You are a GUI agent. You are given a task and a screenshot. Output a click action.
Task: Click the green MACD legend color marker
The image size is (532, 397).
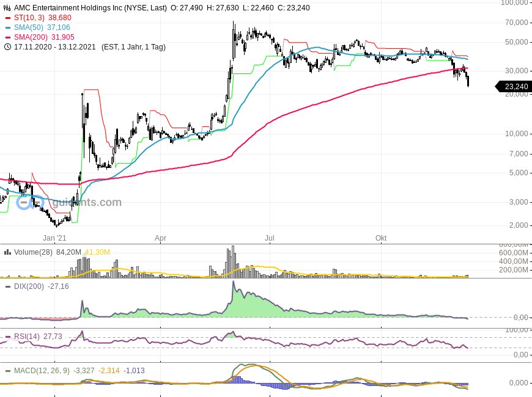click(8, 371)
